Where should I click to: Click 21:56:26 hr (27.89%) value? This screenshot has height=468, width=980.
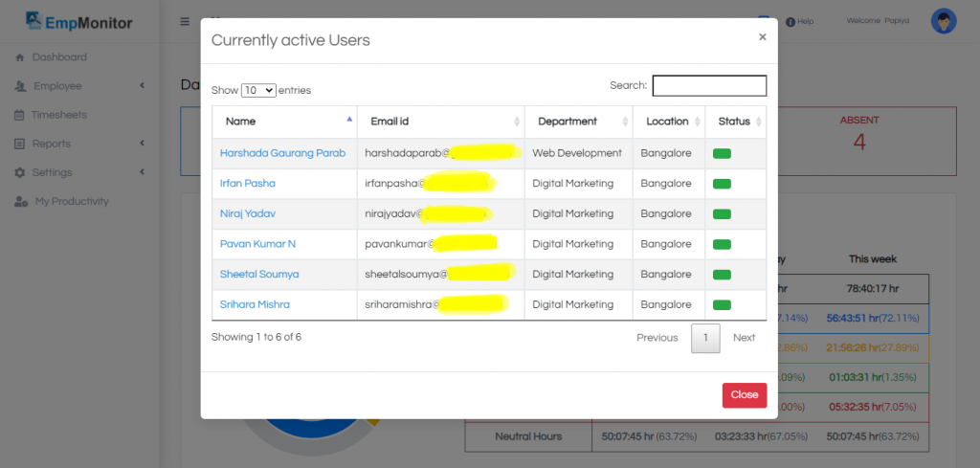(x=873, y=347)
